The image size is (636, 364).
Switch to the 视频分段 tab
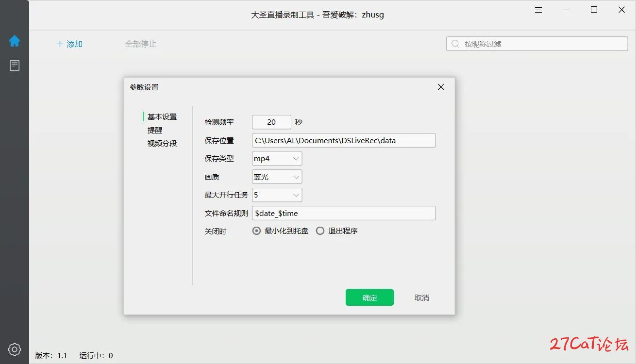[x=162, y=143]
